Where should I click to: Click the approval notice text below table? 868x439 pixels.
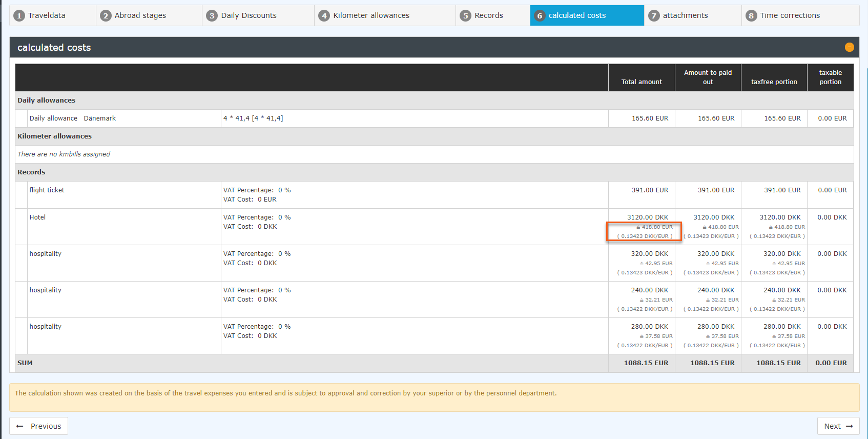click(x=285, y=393)
